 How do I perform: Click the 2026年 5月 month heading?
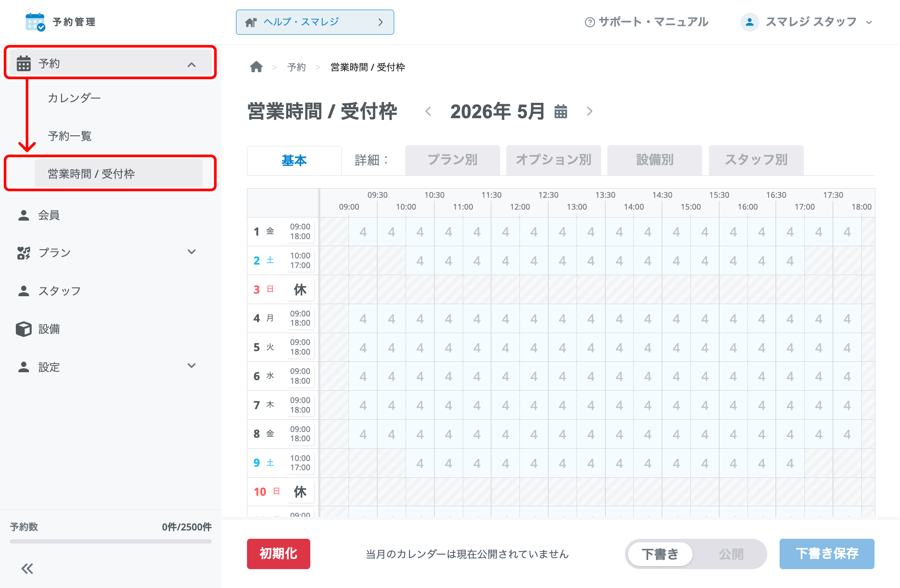[x=497, y=112]
